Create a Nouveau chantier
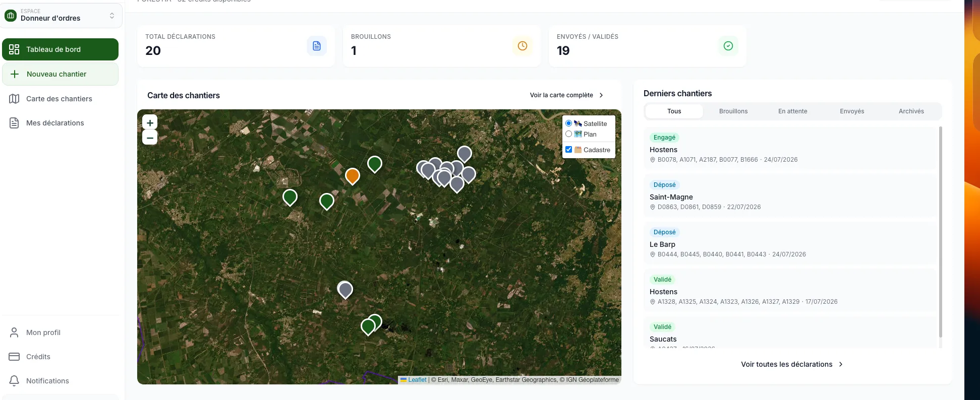The image size is (980, 400). (x=60, y=74)
